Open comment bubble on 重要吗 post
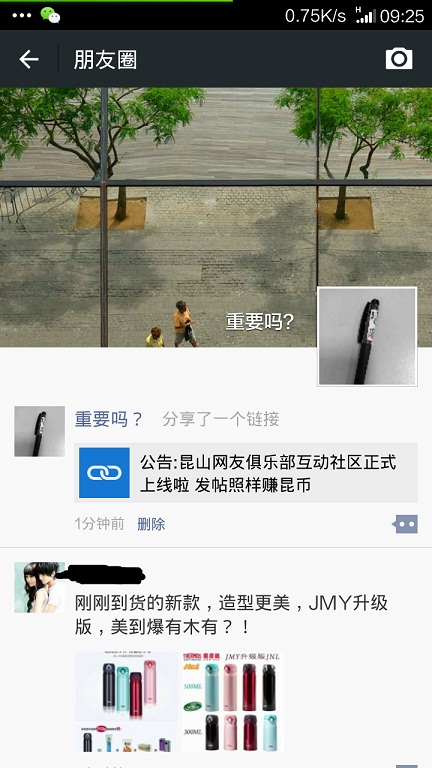Image resolution: width=432 pixels, height=768 pixels. click(405, 524)
